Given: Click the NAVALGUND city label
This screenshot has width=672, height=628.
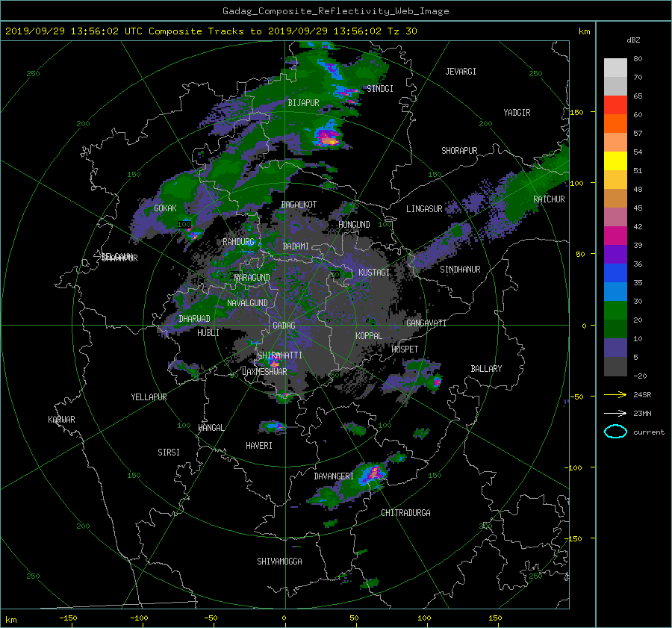Looking at the screenshot, I should [x=247, y=303].
